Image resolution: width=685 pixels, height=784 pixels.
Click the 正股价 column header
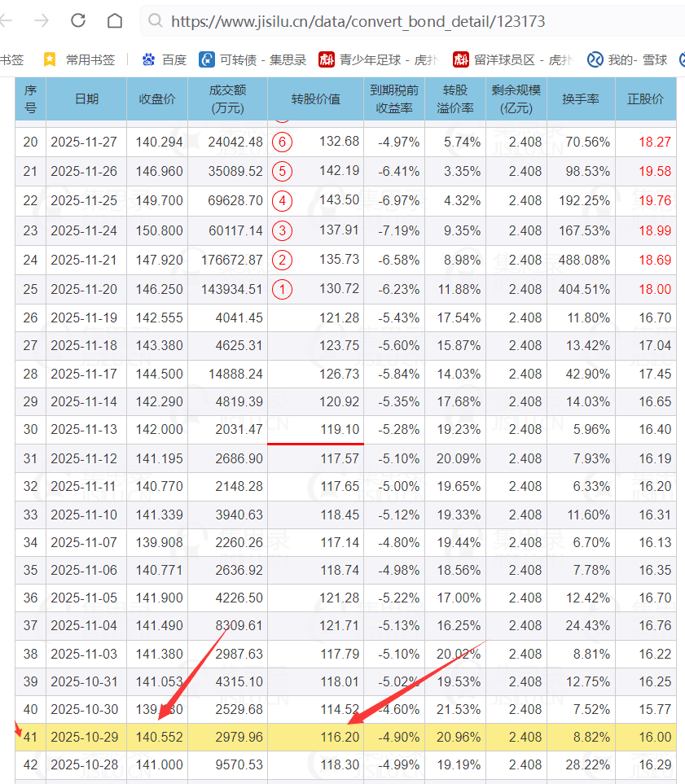(645, 99)
